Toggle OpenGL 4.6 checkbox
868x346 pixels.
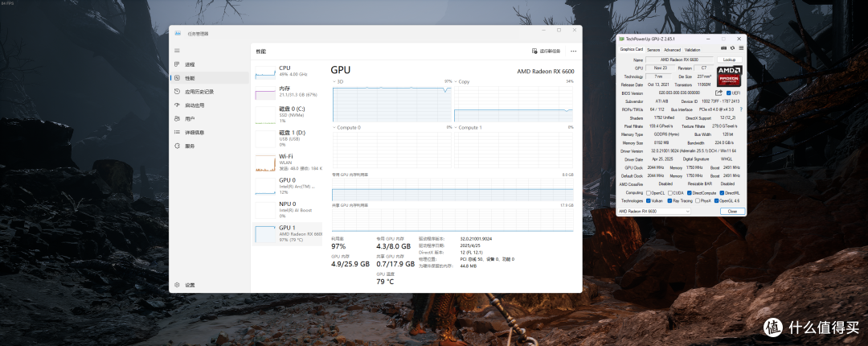(x=716, y=200)
